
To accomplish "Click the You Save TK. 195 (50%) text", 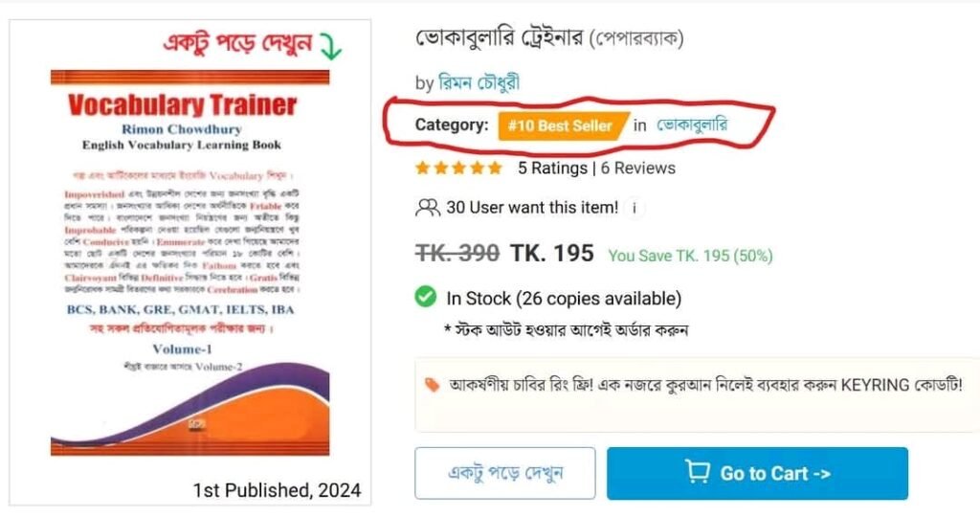I will tap(691, 256).
